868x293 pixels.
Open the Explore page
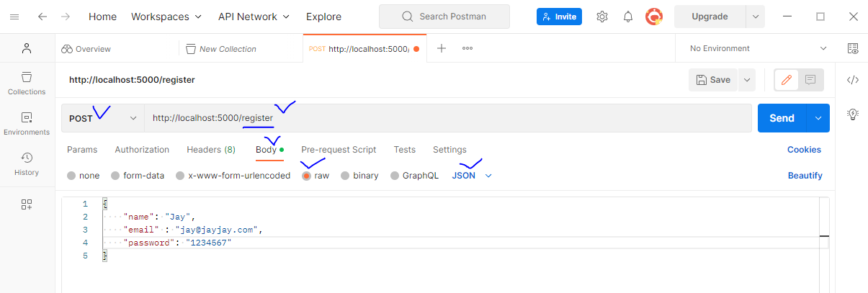pos(323,17)
